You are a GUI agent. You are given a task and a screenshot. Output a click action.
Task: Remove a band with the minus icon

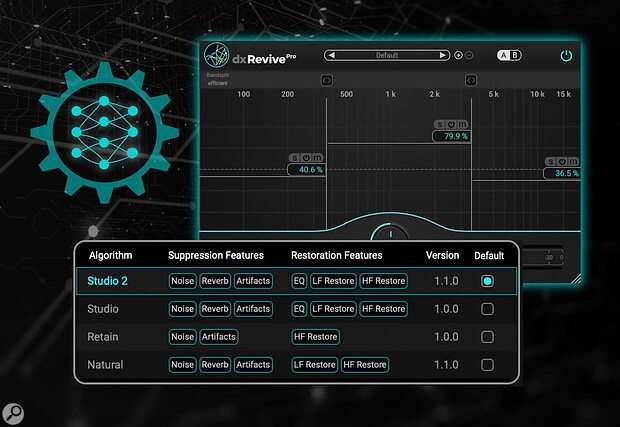coord(469,55)
